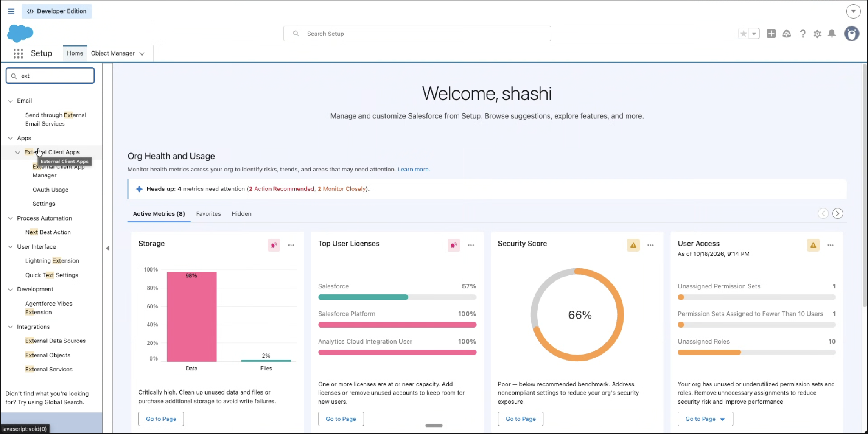Image resolution: width=868 pixels, height=434 pixels.
Task: Click the Security Score warning icon
Action: (x=633, y=245)
